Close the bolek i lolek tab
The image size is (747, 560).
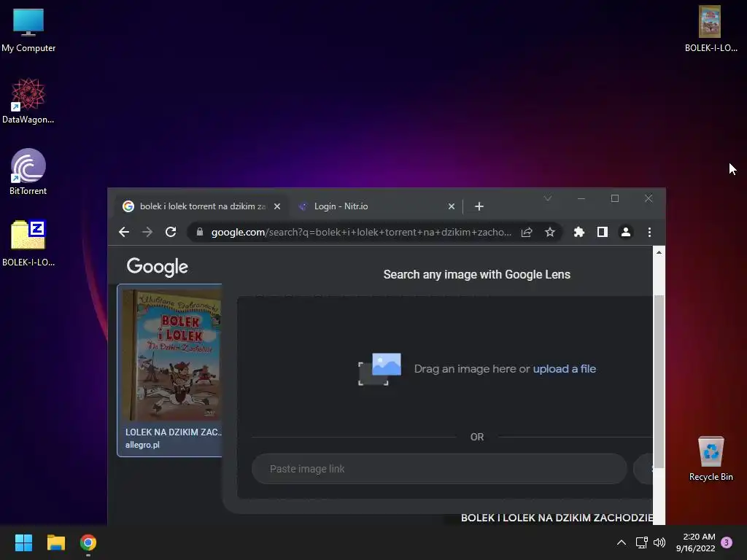click(277, 206)
